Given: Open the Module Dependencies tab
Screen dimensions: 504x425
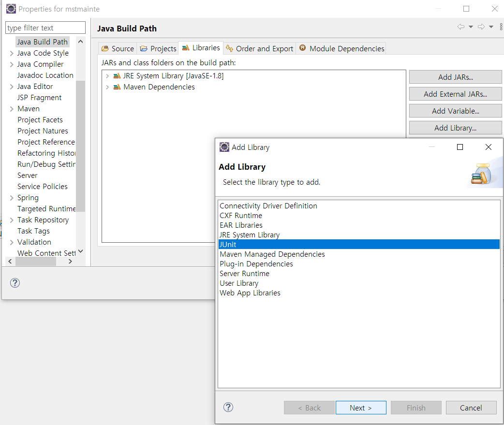Looking at the screenshot, I should pos(341,48).
